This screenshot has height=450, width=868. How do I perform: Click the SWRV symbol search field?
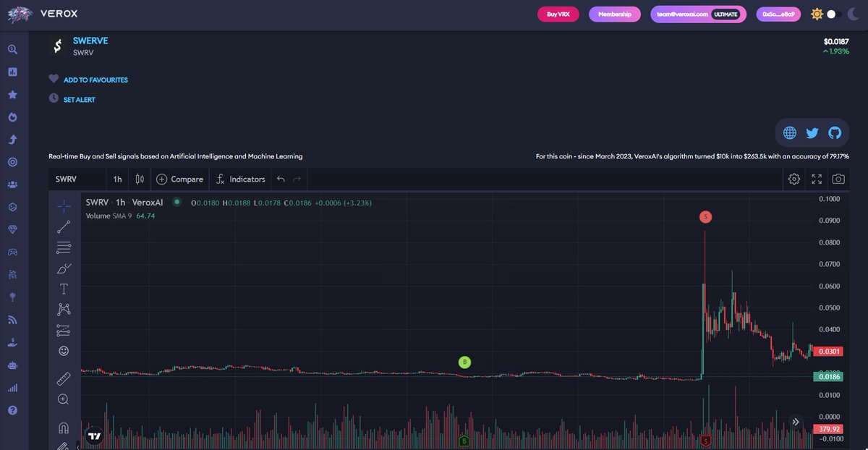(x=77, y=179)
